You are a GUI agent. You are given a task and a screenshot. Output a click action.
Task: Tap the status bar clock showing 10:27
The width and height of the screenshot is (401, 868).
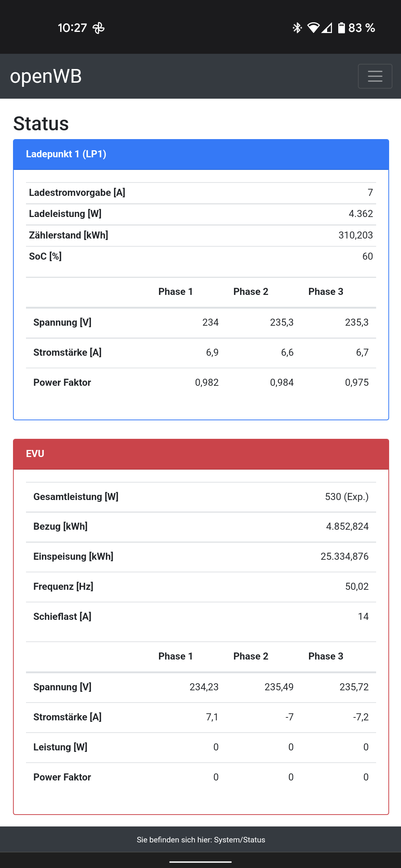pyautogui.click(x=72, y=28)
